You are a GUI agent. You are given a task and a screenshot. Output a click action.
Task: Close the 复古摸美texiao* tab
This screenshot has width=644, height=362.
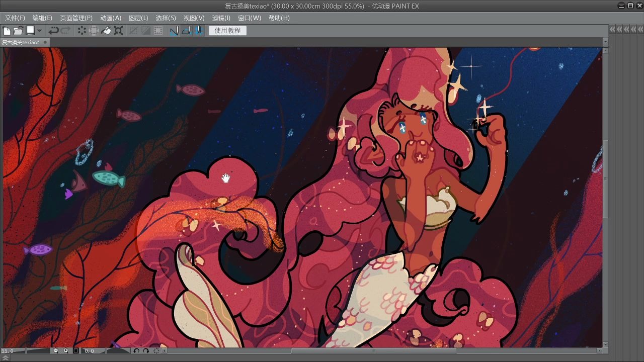[x=45, y=42]
